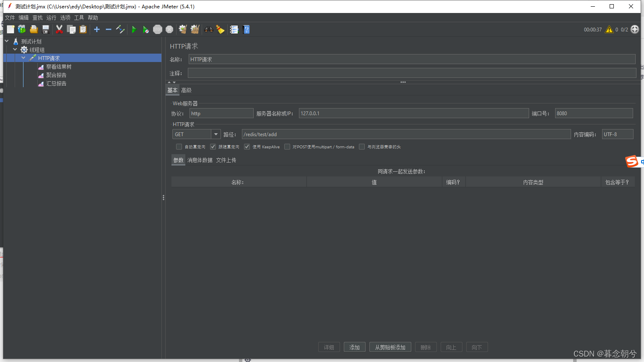The image size is (644, 362).
Task: Open the 帮助 menu
Action: point(93,18)
